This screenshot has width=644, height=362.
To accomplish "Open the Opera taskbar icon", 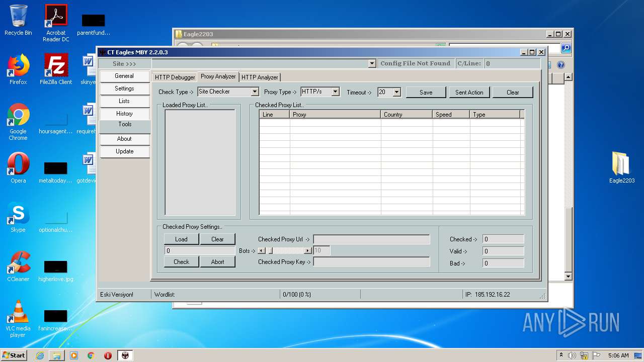I will (108, 355).
